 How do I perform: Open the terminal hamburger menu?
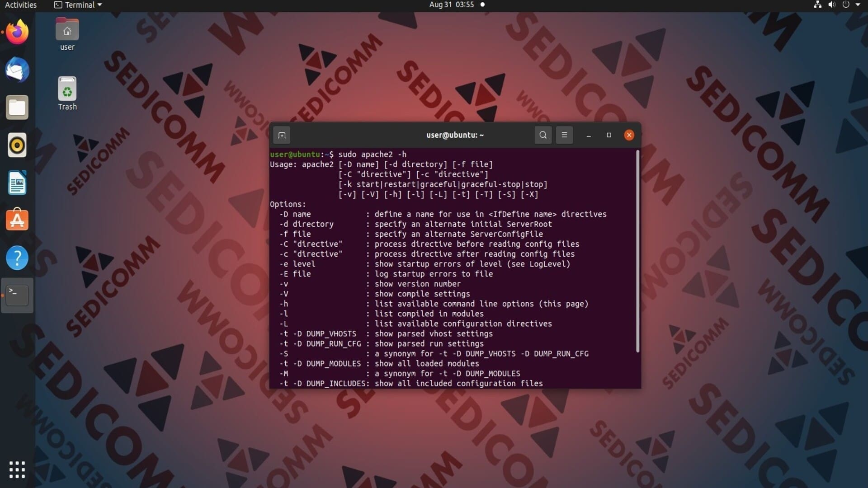(564, 135)
